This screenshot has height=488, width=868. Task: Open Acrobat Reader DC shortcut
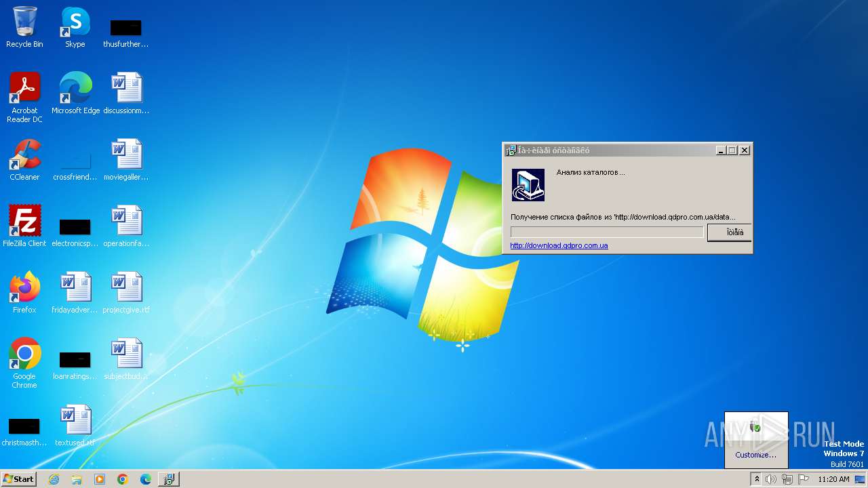pyautogui.click(x=24, y=97)
